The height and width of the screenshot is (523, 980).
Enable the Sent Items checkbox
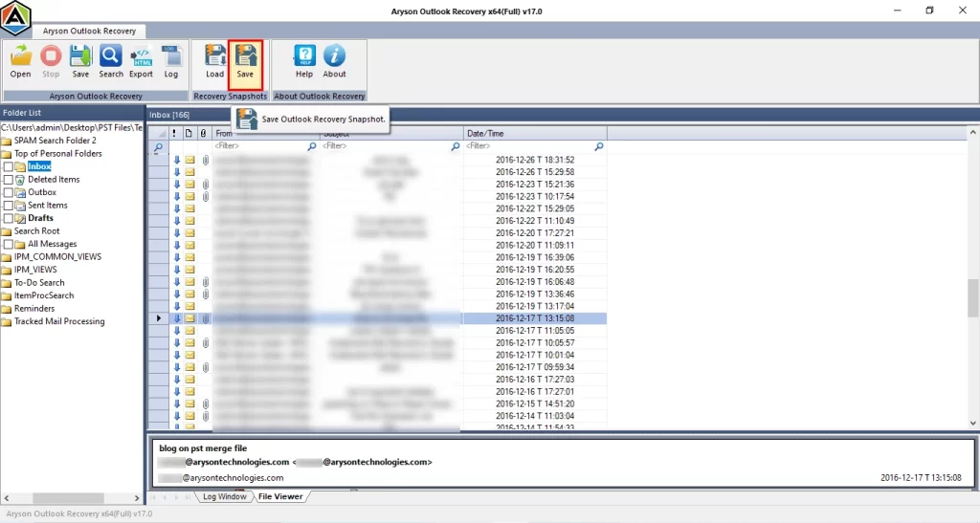click(9, 206)
